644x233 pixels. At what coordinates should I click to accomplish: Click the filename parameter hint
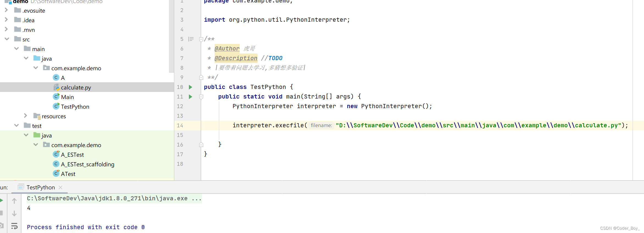tap(321, 125)
